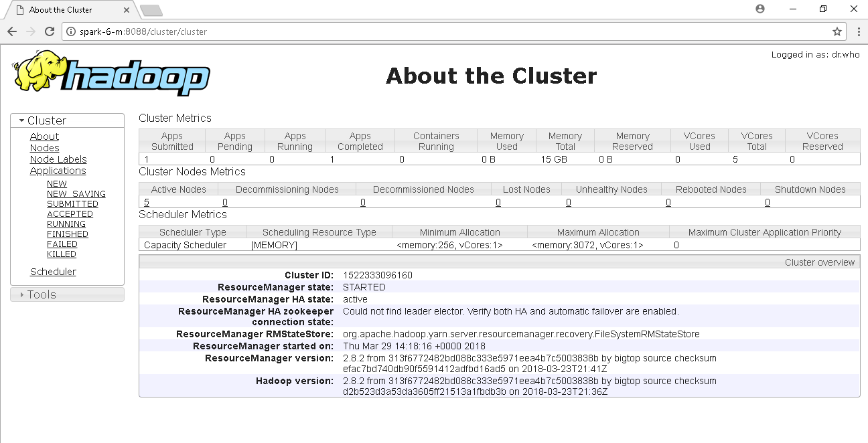Filter applications by ACCEPTED state

pos(70,214)
